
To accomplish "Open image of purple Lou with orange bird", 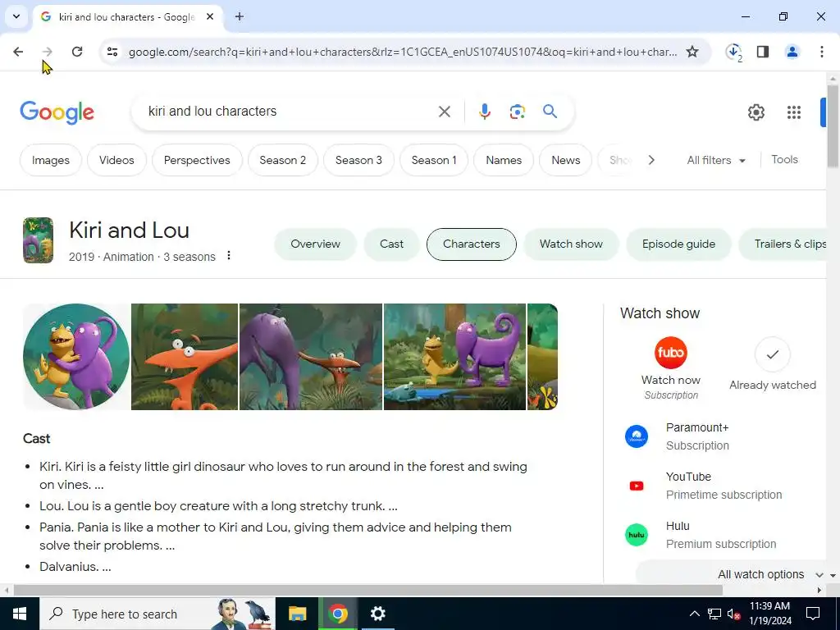I will point(311,357).
